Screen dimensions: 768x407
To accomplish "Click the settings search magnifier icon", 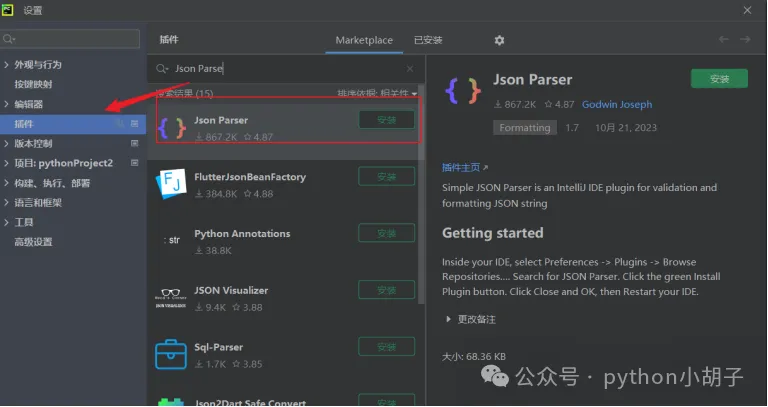I will pos(8,39).
